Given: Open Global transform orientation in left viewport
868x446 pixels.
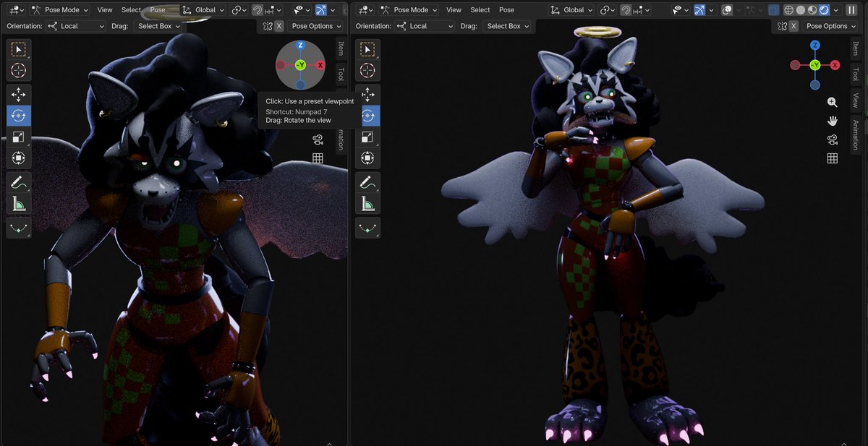Looking at the screenshot, I should (x=204, y=10).
